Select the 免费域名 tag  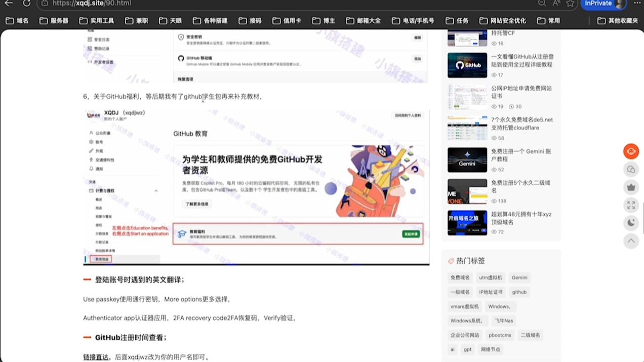tap(460, 277)
